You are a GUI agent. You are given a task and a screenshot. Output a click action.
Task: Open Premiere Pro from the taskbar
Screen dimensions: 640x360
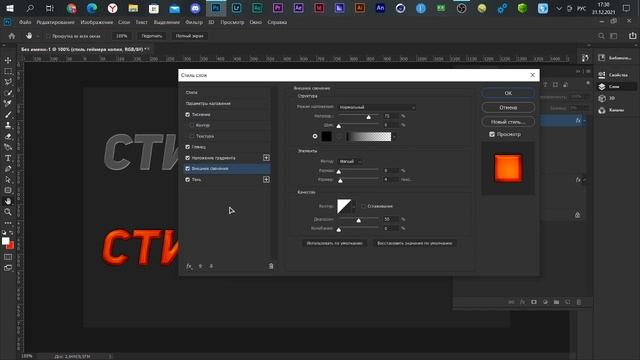[278, 8]
